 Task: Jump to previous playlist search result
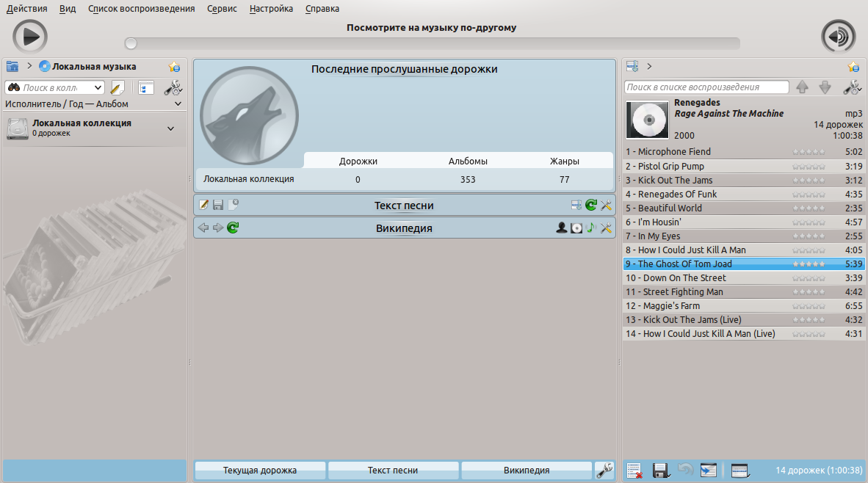(x=802, y=87)
